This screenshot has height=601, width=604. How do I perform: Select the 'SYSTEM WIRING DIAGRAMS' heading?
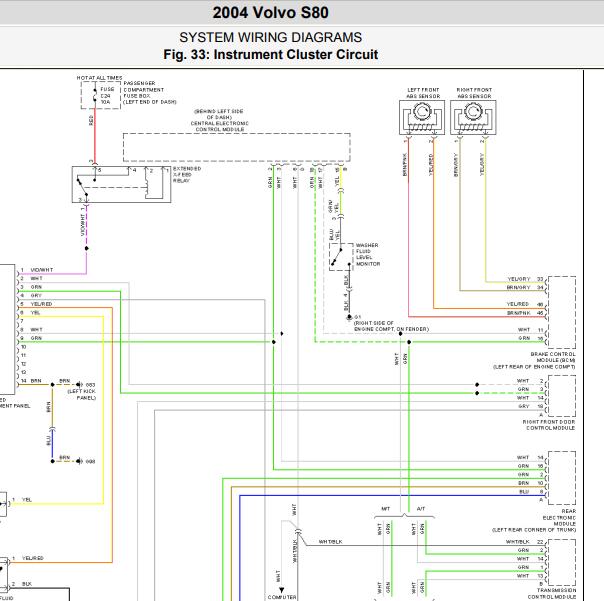tap(270, 37)
